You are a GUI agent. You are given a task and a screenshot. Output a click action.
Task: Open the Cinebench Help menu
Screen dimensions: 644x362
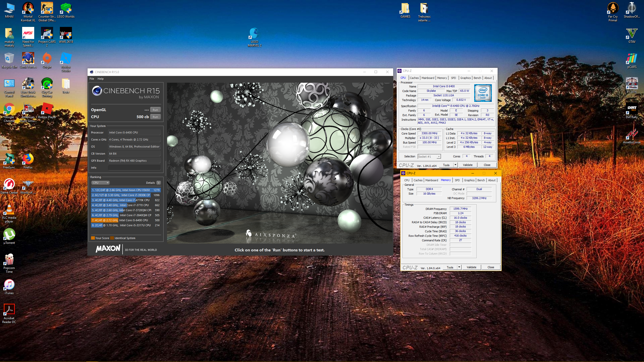100,79
